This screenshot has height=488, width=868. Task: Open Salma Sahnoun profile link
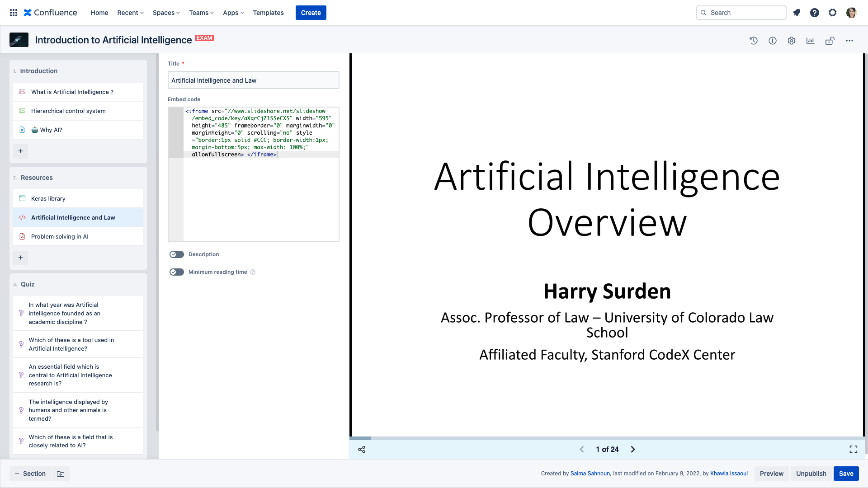[590, 474]
